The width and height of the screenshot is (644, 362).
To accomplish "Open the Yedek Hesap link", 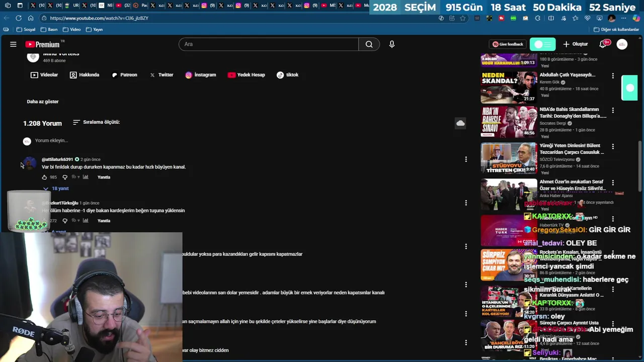I will point(246,75).
